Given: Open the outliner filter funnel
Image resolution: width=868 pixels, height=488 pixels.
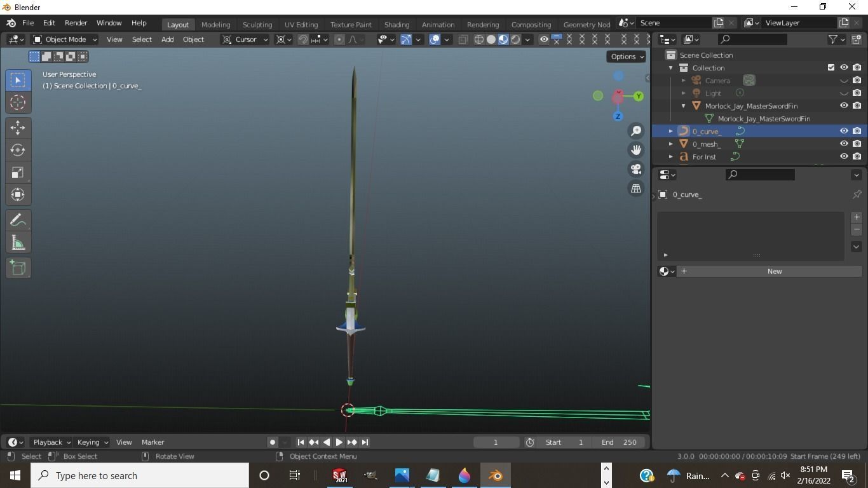Looking at the screenshot, I should pyautogui.click(x=832, y=39).
